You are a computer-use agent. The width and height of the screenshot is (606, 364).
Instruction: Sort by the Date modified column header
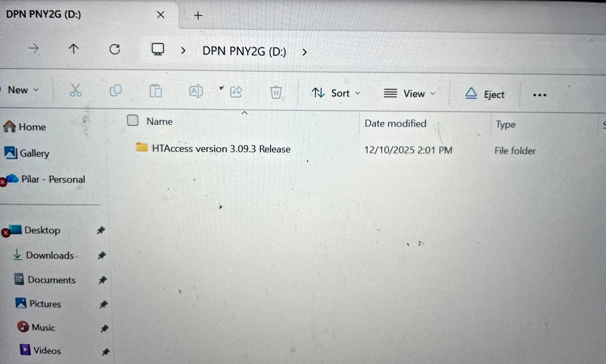[x=395, y=123]
